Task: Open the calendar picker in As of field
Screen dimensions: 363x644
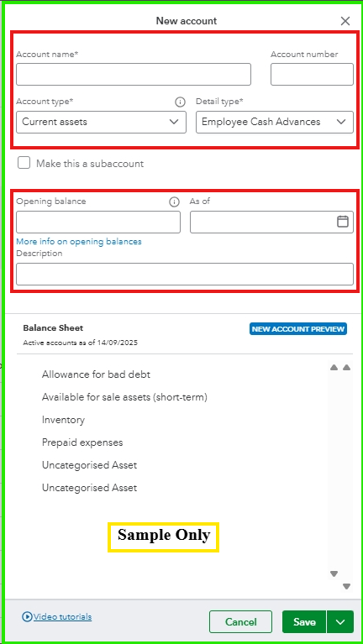Action: click(x=343, y=222)
